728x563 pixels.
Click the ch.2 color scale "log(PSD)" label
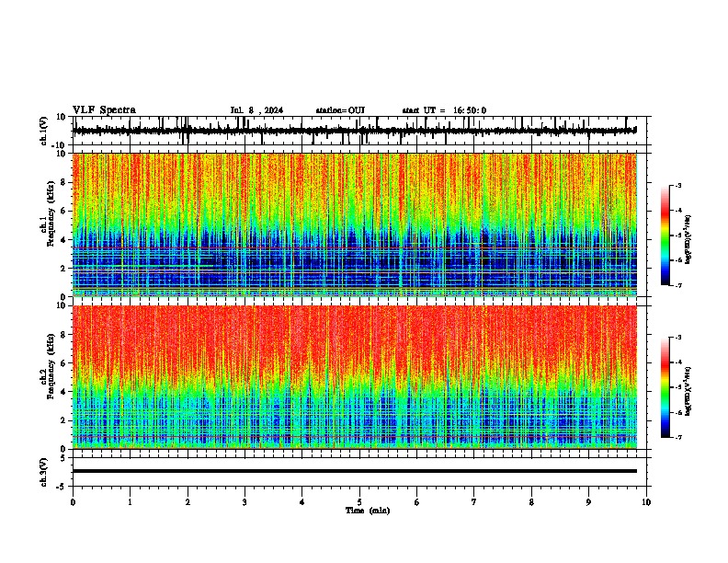pos(688,392)
